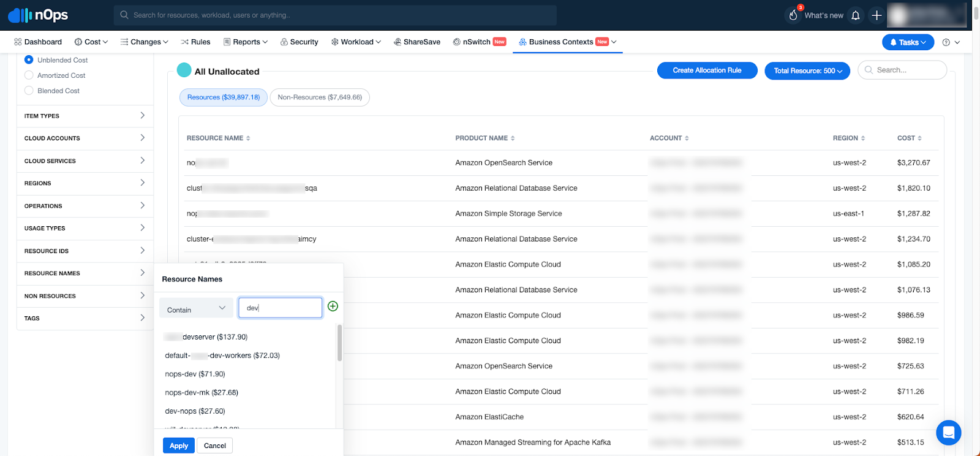Viewport: 980px width, 456px height.
Task: Open nSwitch in the navigation
Action: [x=480, y=42]
